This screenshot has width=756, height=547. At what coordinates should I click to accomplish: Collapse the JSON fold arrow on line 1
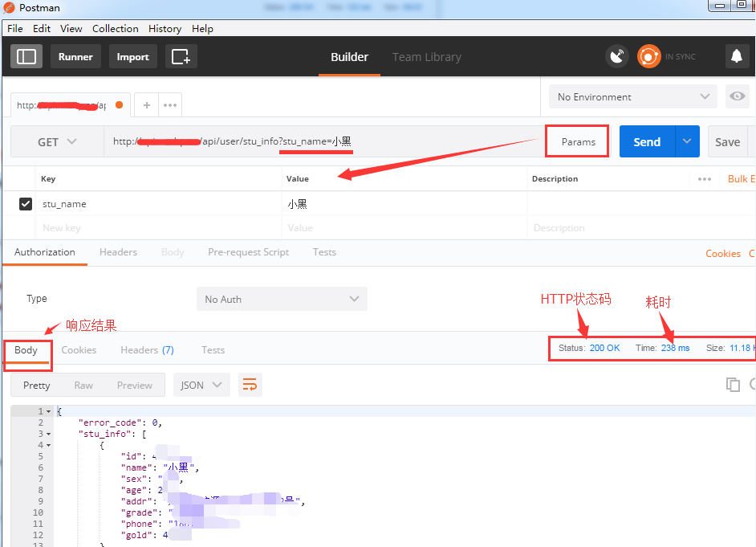(x=48, y=411)
